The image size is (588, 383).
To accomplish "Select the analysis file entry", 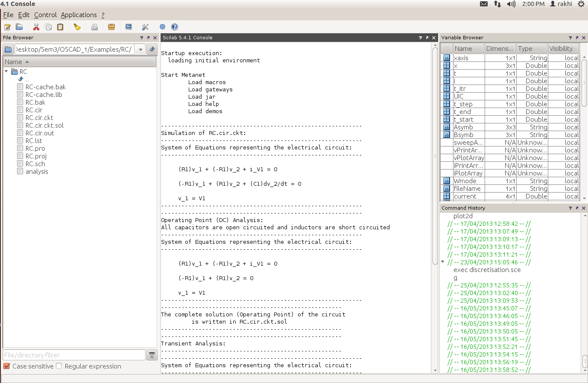I will click(x=37, y=171).
